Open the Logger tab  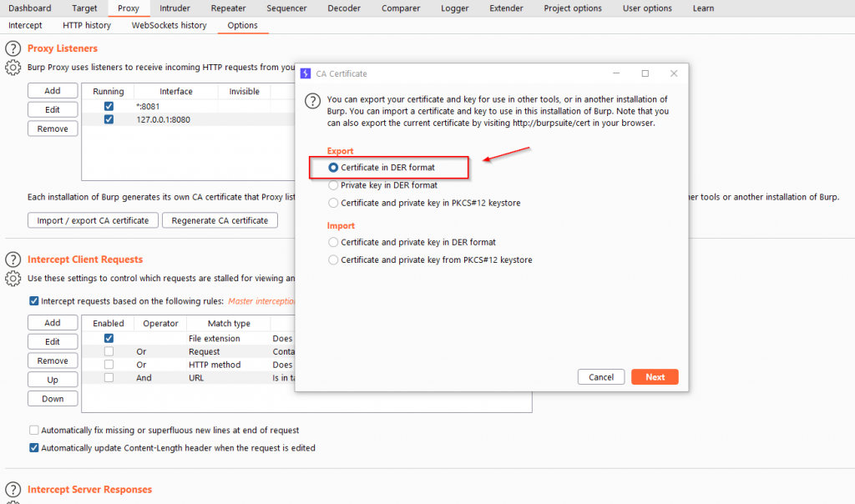pos(455,8)
